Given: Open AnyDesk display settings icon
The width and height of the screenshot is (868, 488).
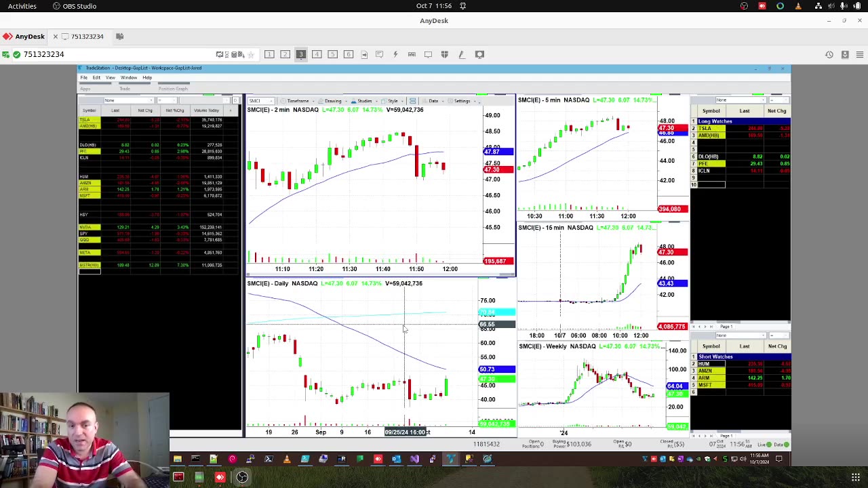Looking at the screenshot, I should (428, 54).
